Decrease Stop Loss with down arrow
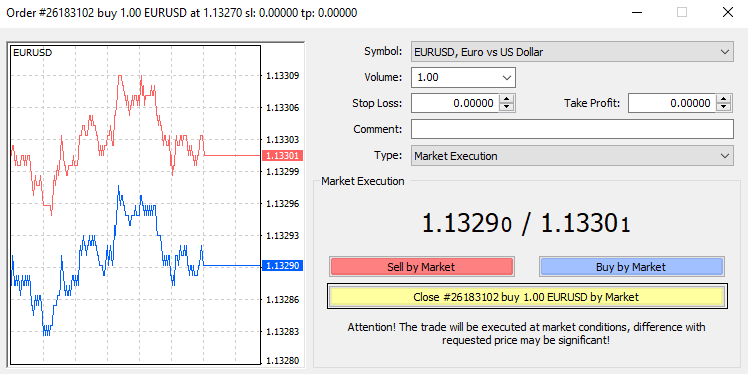 (x=506, y=107)
